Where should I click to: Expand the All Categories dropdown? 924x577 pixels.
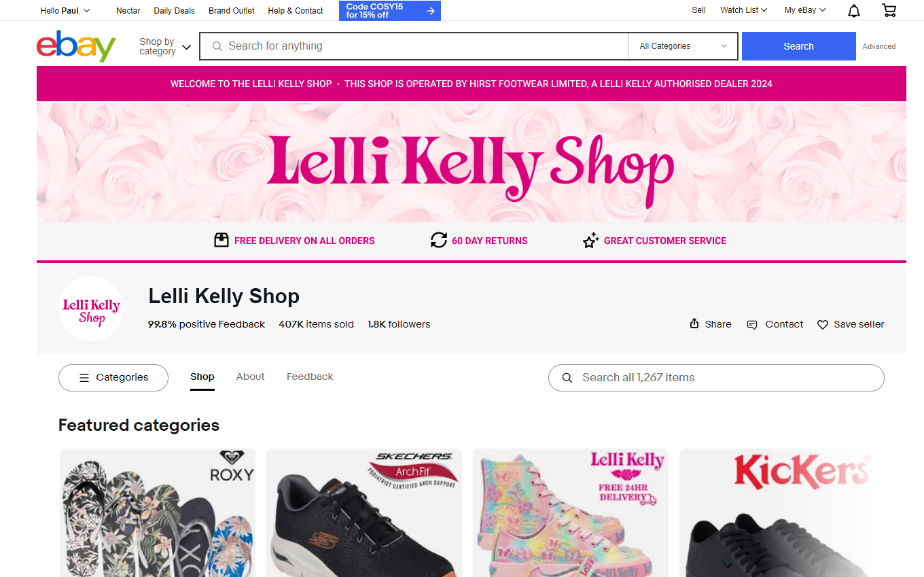(x=683, y=46)
